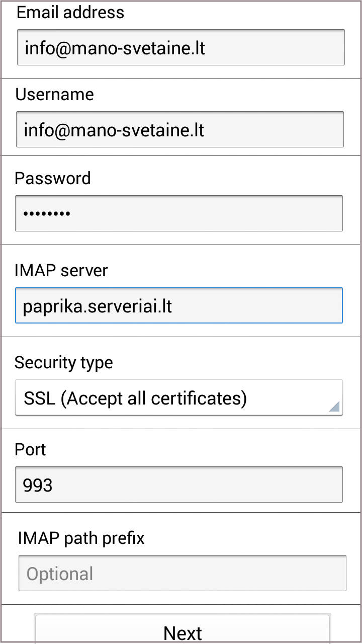The height and width of the screenshot is (644, 362).
Task: Click the Security type label
Action: pos(64,362)
